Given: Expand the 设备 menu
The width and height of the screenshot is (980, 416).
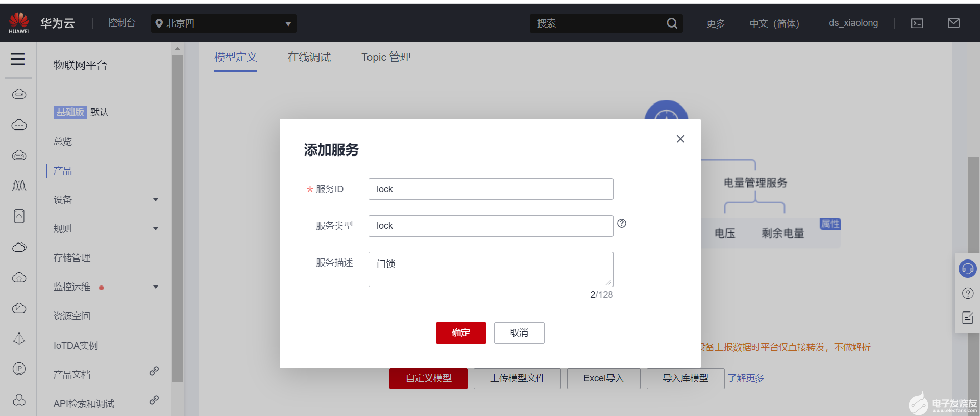Looking at the screenshot, I should coord(156,200).
